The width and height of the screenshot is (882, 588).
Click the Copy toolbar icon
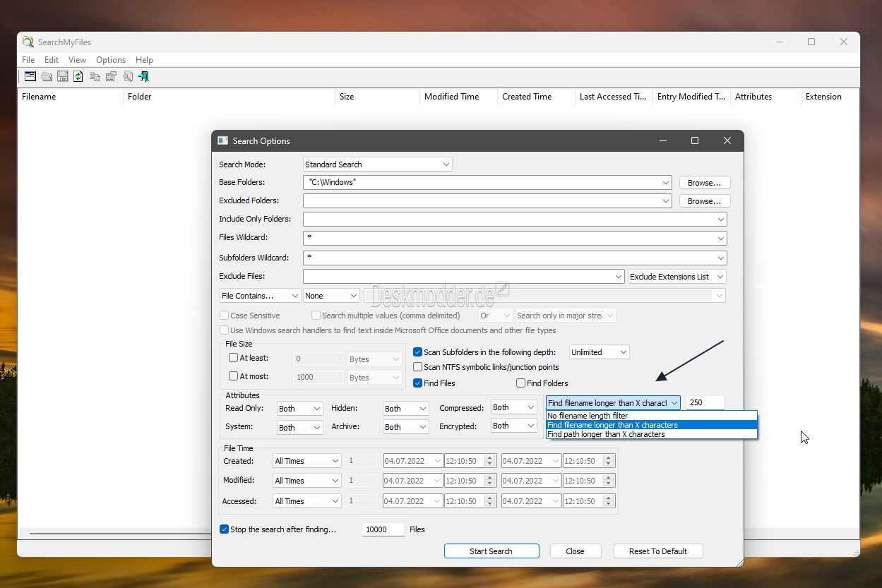click(x=95, y=76)
